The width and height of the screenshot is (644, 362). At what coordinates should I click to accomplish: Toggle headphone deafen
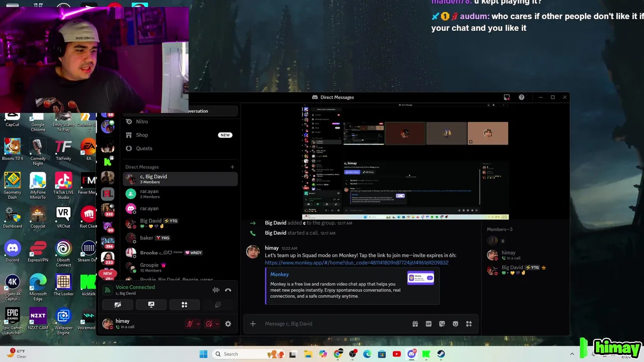tap(209, 324)
